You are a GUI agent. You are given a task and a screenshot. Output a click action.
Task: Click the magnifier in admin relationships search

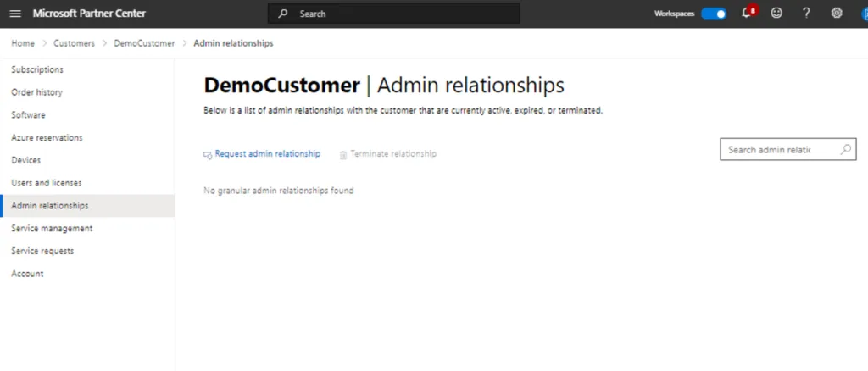pyautogui.click(x=845, y=149)
